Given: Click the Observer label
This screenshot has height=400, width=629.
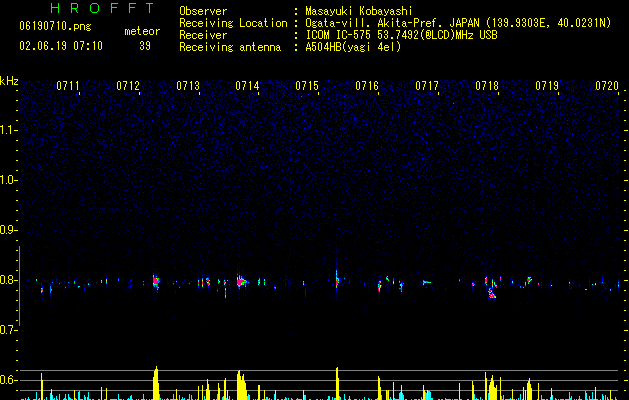Looking at the screenshot, I should click(203, 11).
